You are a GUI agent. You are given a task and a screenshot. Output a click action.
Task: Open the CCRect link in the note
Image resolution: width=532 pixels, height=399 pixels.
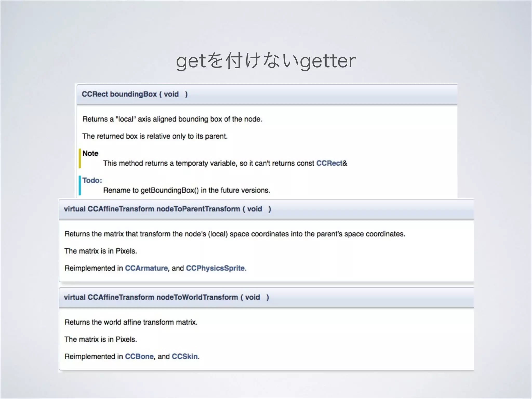click(329, 163)
